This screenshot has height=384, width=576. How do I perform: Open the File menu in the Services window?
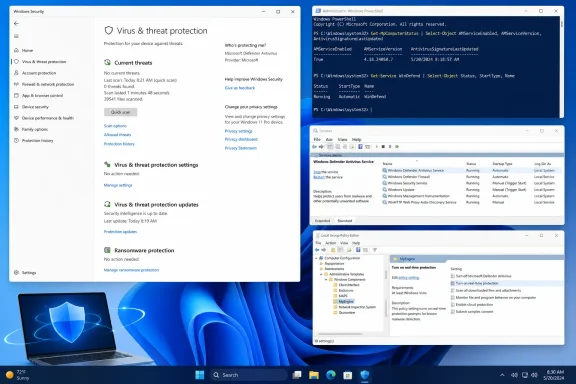click(x=317, y=140)
